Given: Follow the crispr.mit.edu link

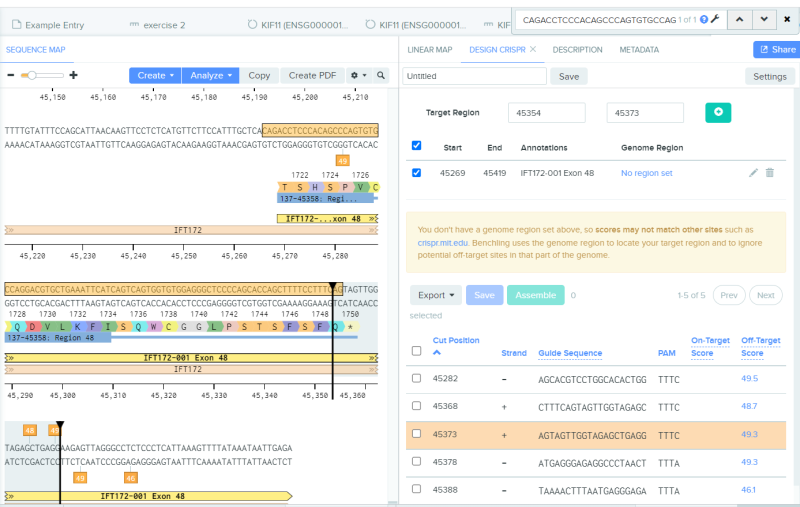Looking at the screenshot, I should [x=442, y=243].
